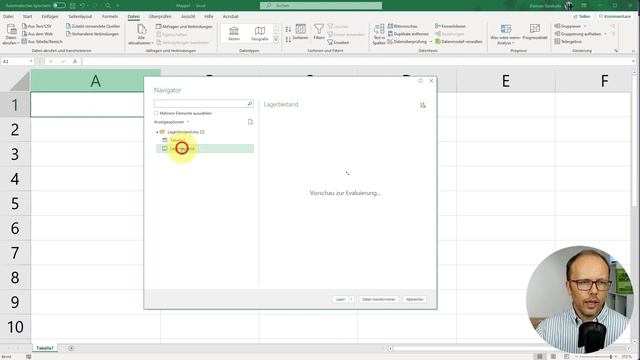
Task: Click the Teilergebnis button
Action: pos(568,41)
